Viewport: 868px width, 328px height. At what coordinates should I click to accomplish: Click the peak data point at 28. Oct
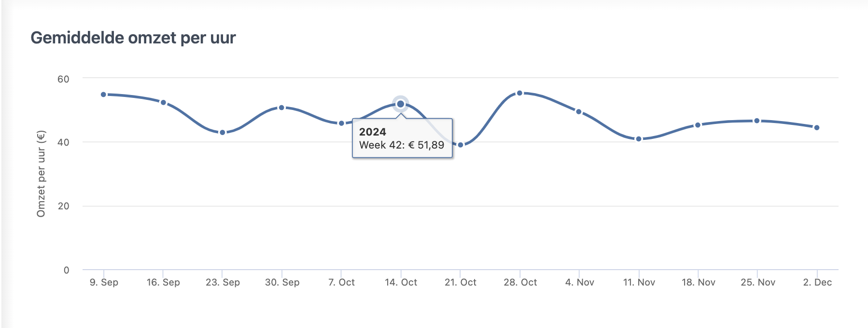coord(519,93)
